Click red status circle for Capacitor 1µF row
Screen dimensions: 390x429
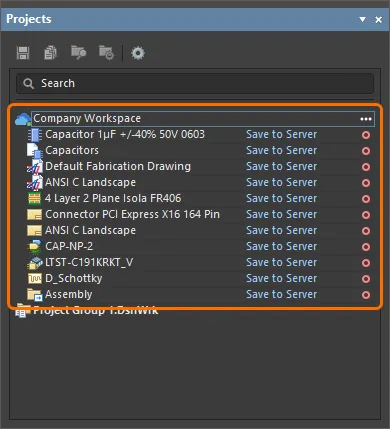tap(366, 135)
